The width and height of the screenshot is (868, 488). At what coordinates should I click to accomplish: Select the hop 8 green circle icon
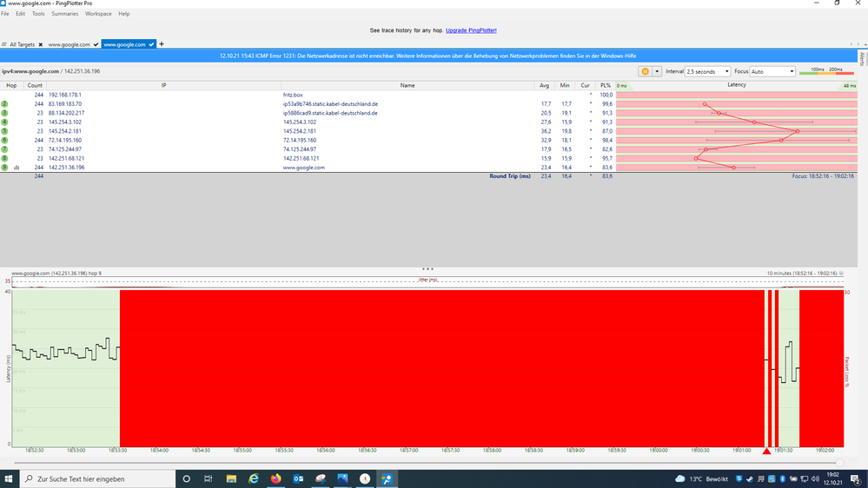point(4,158)
